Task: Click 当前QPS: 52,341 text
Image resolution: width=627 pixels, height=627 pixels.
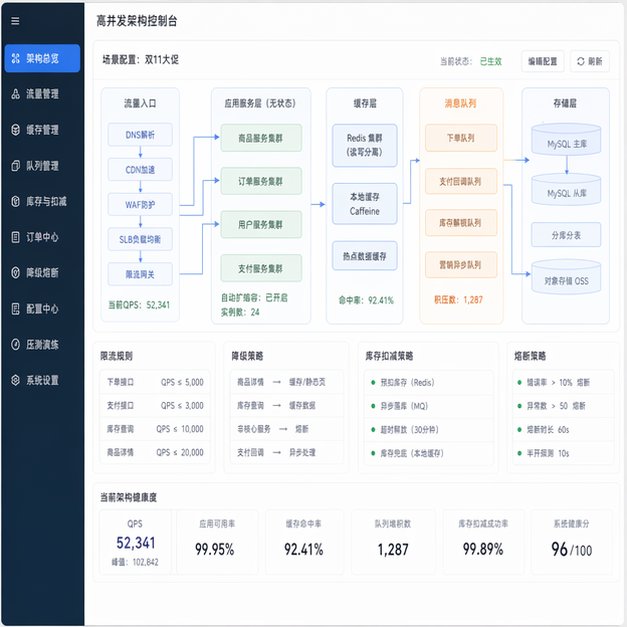Action: [x=139, y=305]
